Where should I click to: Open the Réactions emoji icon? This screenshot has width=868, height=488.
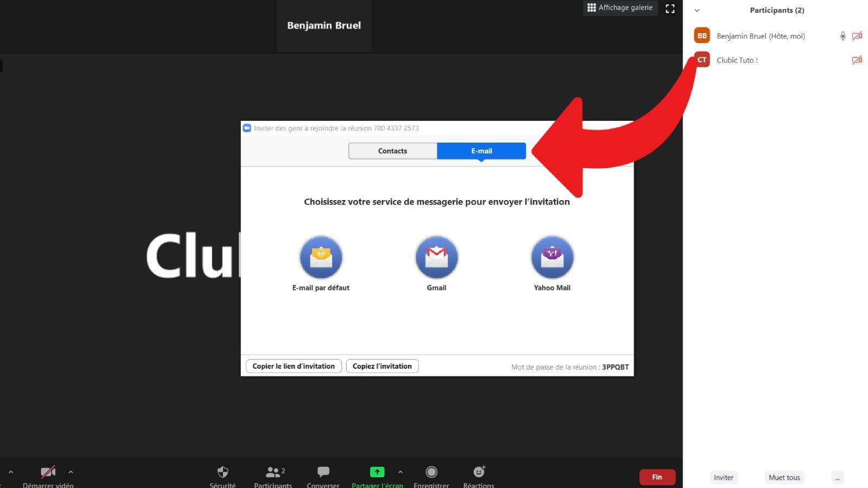pyautogui.click(x=478, y=472)
